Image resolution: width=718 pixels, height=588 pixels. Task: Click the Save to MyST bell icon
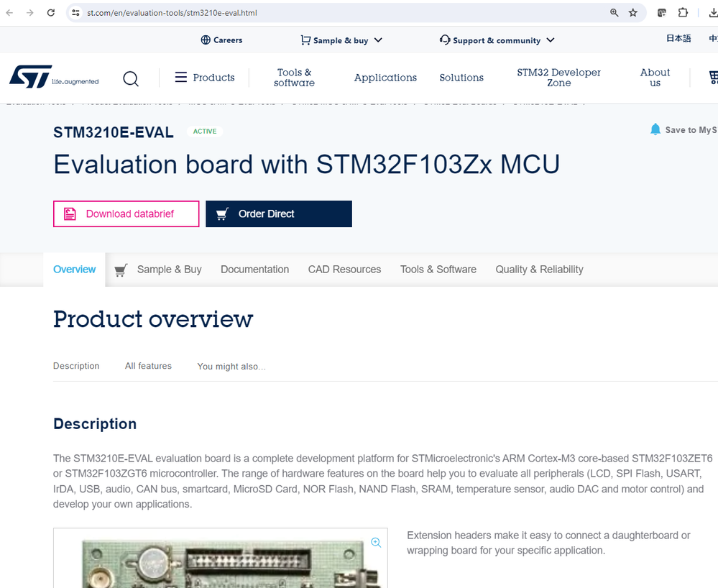tap(655, 129)
